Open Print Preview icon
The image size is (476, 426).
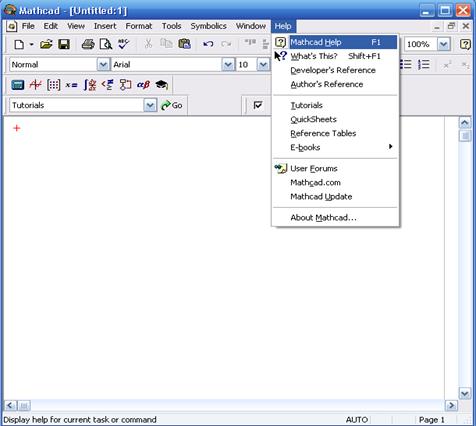pos(106,44)
